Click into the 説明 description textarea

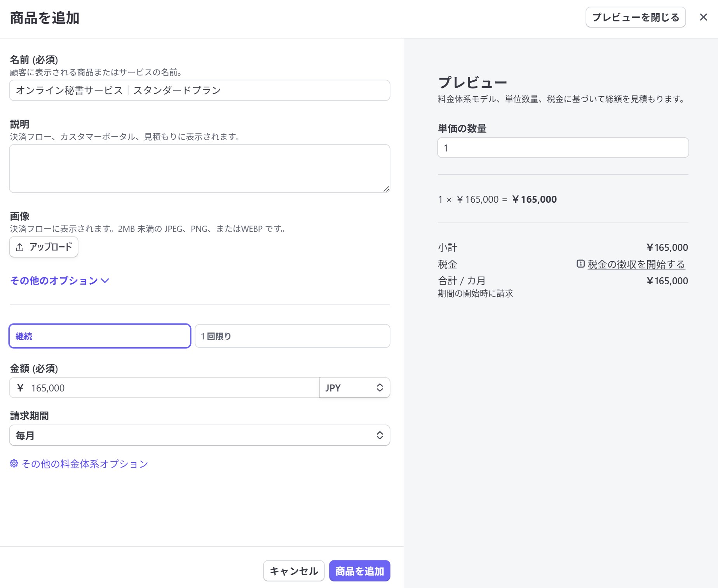199,169
